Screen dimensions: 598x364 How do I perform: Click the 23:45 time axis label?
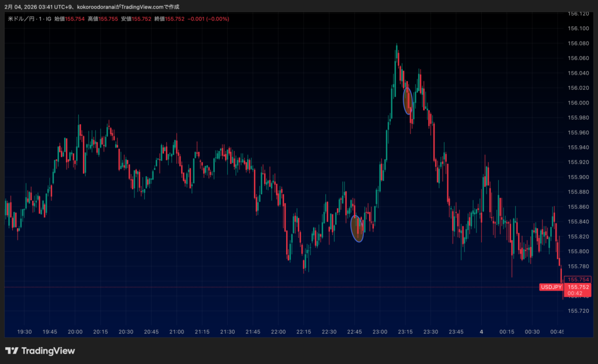point(456,331)
